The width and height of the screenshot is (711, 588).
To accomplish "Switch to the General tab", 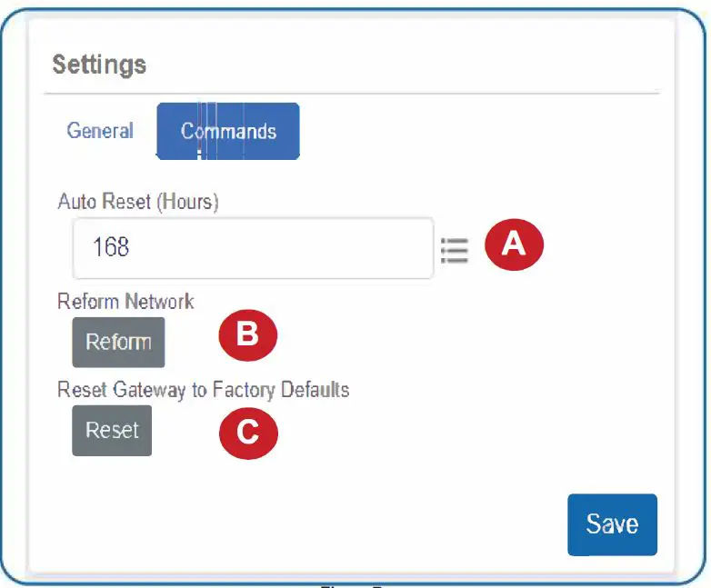I will (x=100, y=131).
